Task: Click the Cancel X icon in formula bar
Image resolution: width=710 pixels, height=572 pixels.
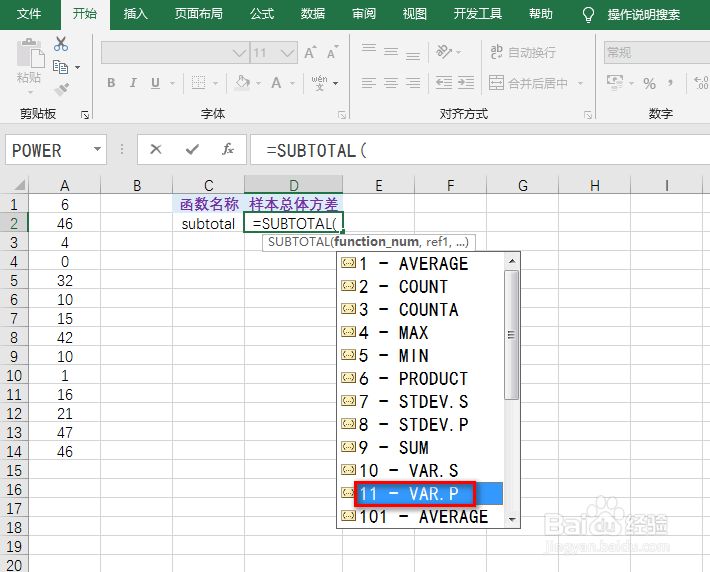Action: click(x=156, y=149)
